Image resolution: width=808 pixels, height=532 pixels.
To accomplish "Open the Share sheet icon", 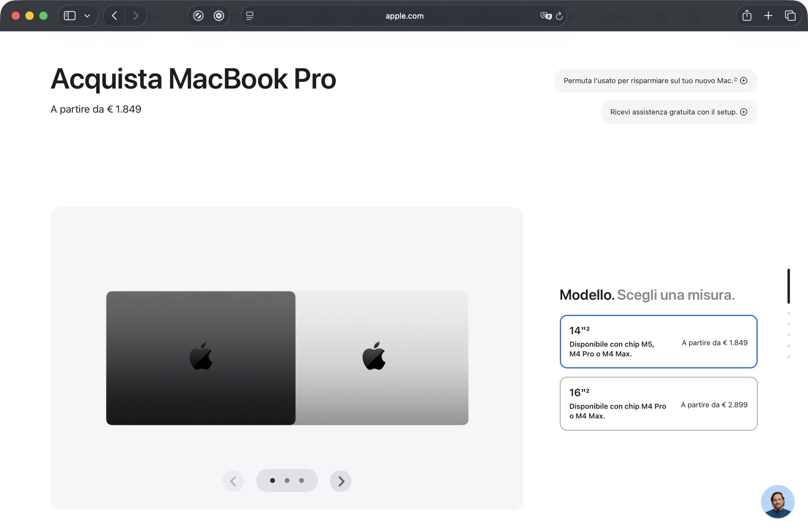I will [x=746, y=15].
